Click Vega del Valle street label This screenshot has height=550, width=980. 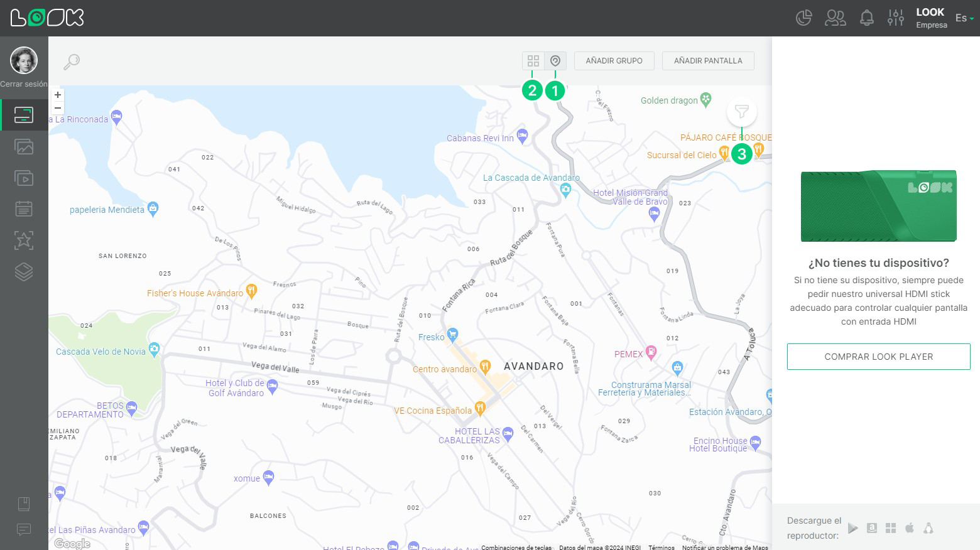275,367
